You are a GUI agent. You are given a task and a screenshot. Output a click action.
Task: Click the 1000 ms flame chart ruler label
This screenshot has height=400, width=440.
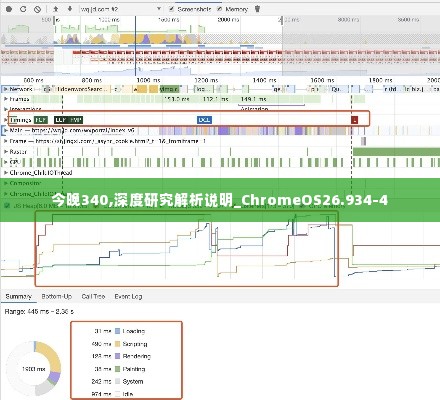[x=148, y=80]
